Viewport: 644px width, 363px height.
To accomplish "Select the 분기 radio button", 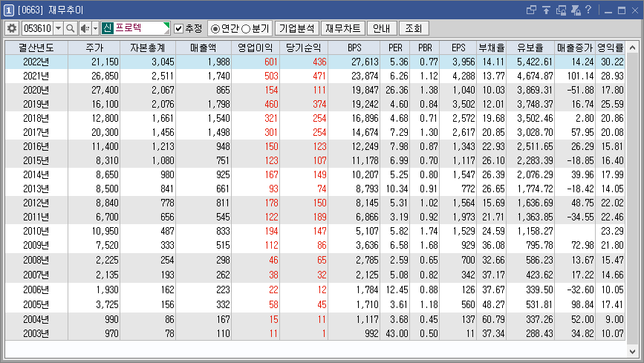I will tap(246, 29).
